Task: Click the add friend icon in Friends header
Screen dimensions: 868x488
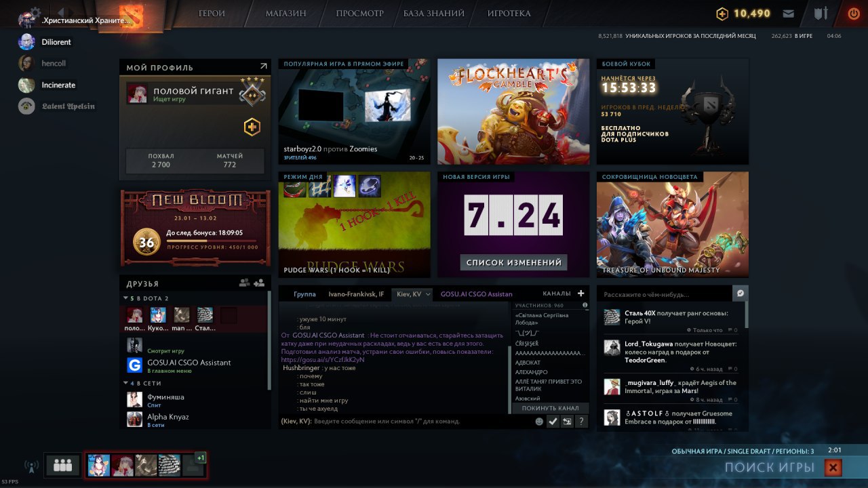Action: click(259, 283)
